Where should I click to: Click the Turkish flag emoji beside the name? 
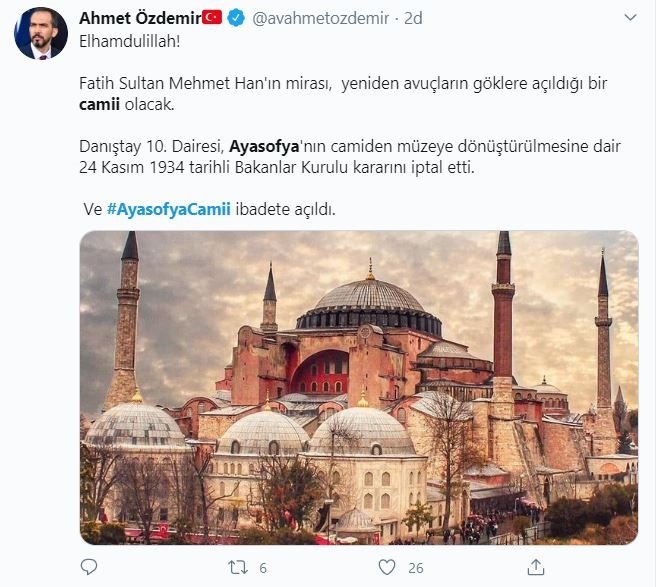212,18
